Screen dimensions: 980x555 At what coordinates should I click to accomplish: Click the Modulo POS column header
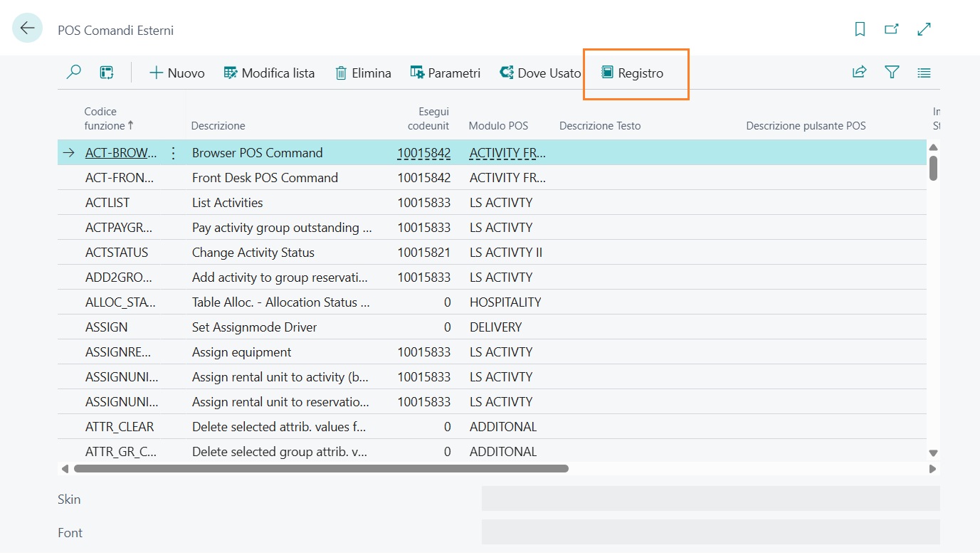tap(498, 125)
